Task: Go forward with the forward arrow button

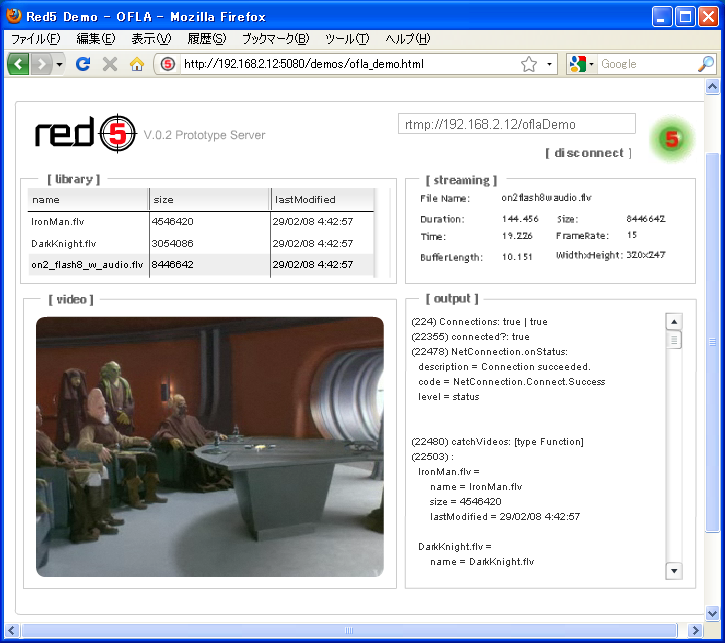Action: (42, 64)
